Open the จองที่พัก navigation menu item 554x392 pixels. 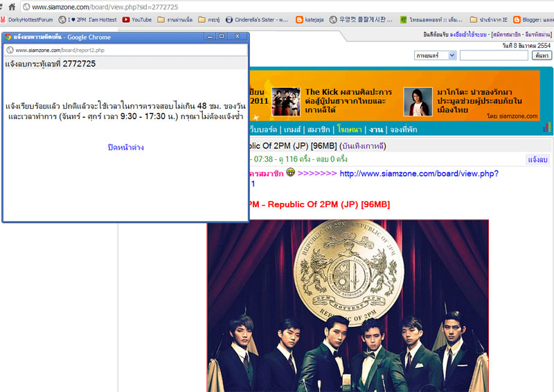(x=404, y=130)
